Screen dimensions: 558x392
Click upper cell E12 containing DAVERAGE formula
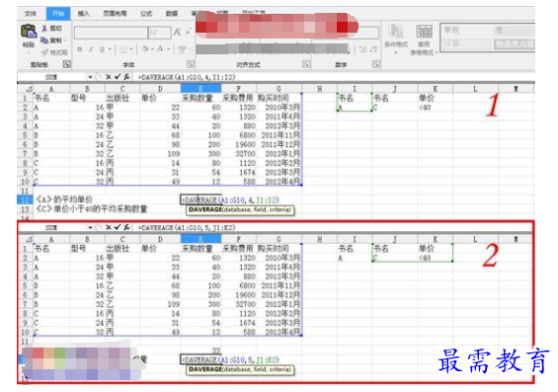tap(200, 199)
